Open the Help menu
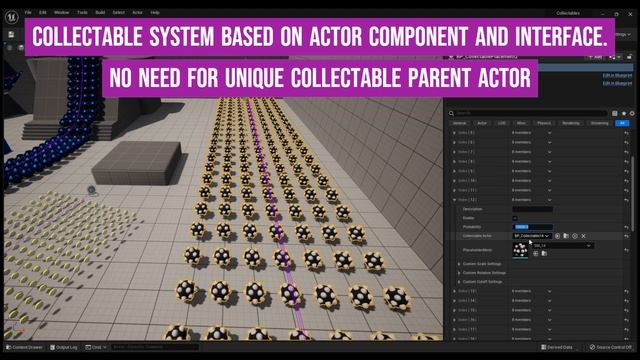640x360 pixels. [155, 13]
